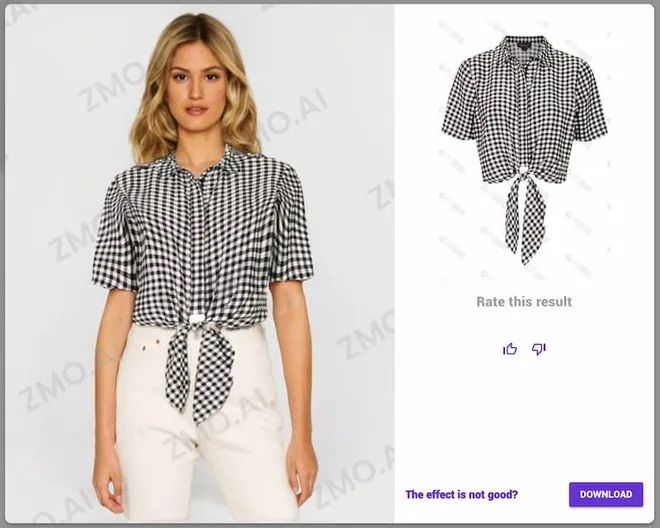660x528 pixels.
Task: Click the thumbs up rating icon
Action: [x=510, y=349]
